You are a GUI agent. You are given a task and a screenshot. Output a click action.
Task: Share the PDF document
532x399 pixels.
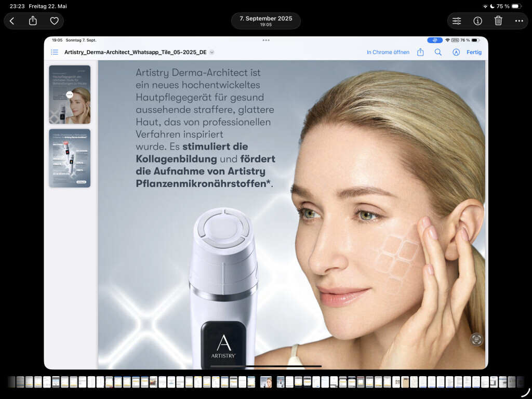pyautogui.click(x=420, y=52)
